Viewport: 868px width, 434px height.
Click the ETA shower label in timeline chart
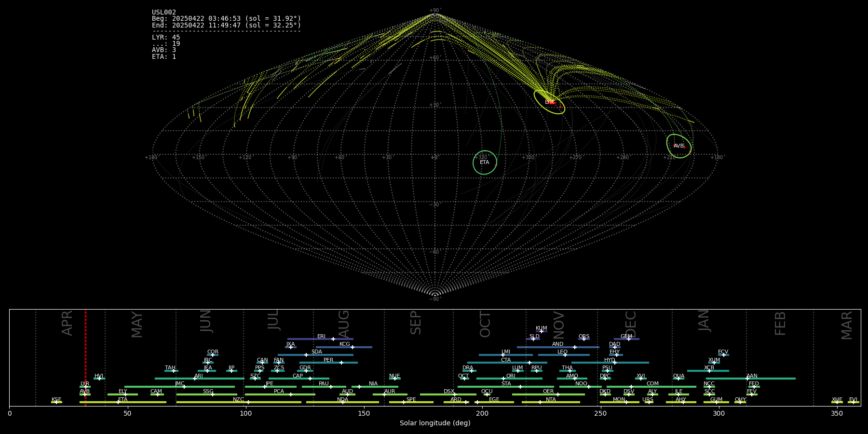click(x=123, y=399)
